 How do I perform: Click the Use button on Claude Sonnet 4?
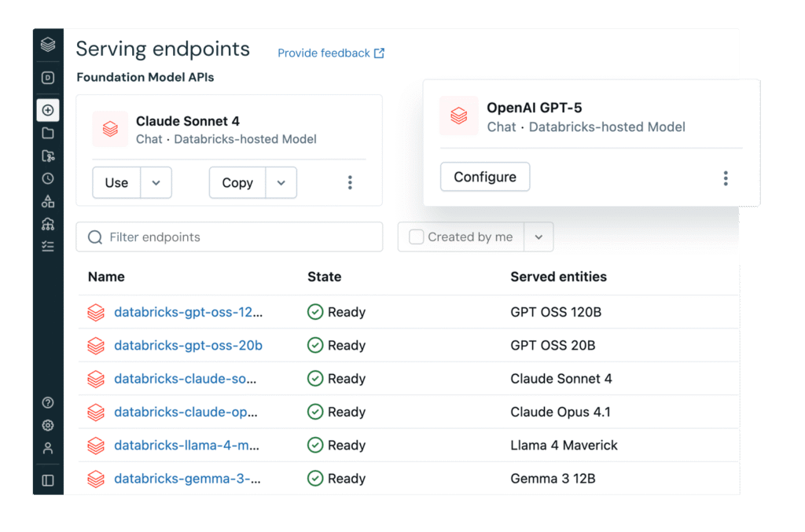point(116,183)
